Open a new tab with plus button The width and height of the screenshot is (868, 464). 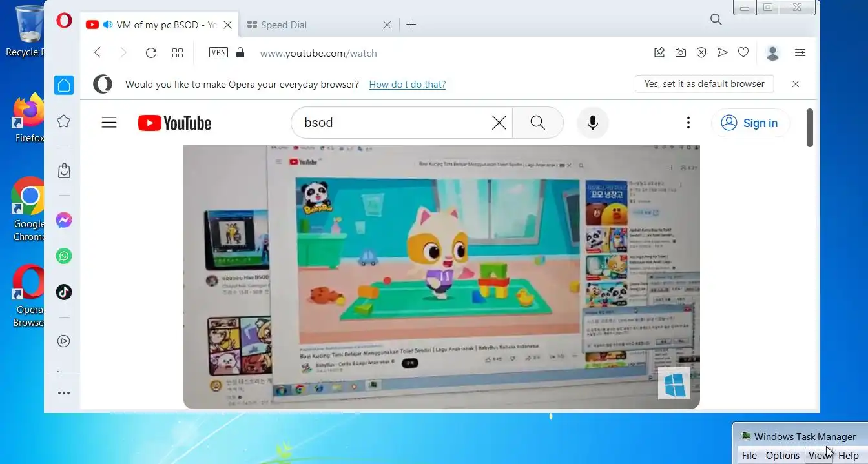point(411,25)
